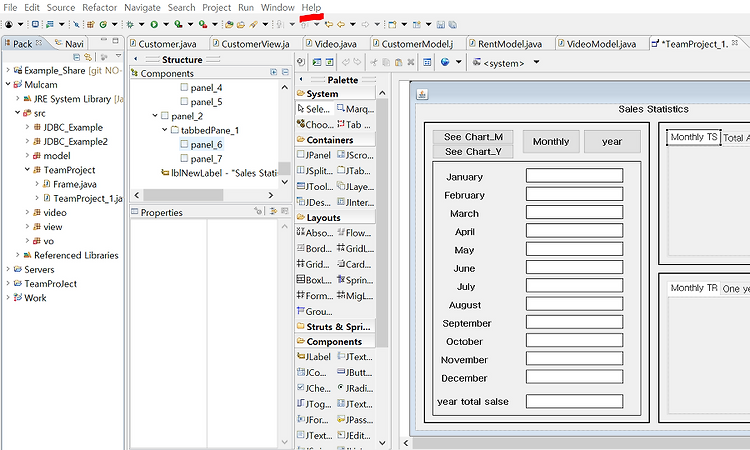Click Collapse All icon in Package Explorer

click(77, 57)
